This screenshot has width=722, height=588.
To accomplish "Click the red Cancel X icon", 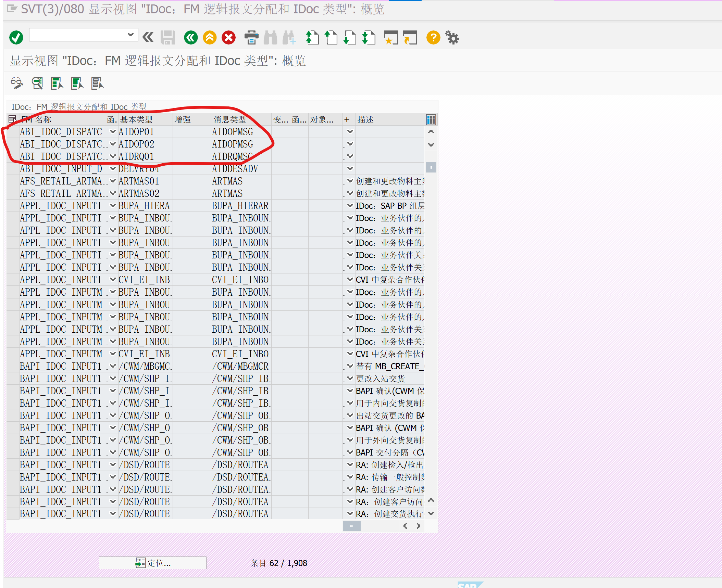I will pyautogui.click(x=228, y=37).
